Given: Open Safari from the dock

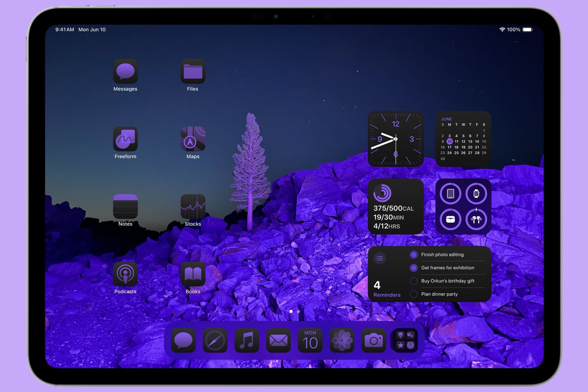Looking at the screenshot, I should (x=215, y=340).
